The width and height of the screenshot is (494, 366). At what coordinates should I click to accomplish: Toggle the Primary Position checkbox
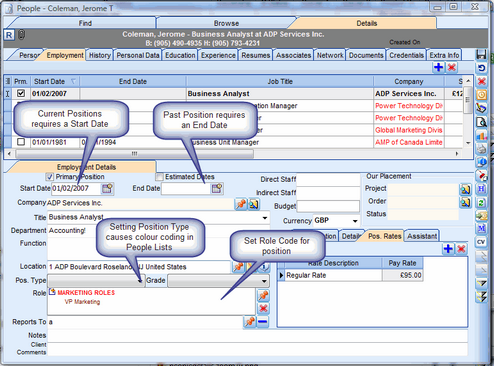50,177
